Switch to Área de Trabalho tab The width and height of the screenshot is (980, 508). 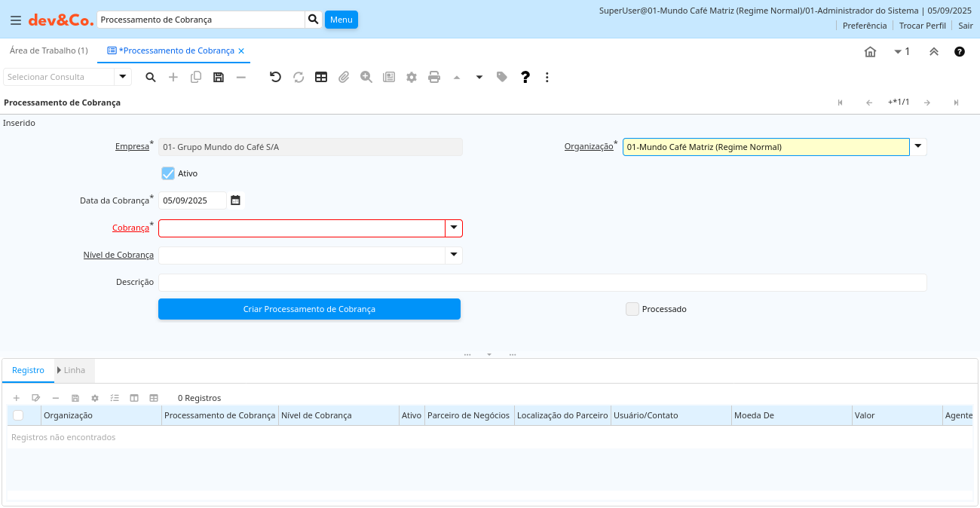point(48,50)
